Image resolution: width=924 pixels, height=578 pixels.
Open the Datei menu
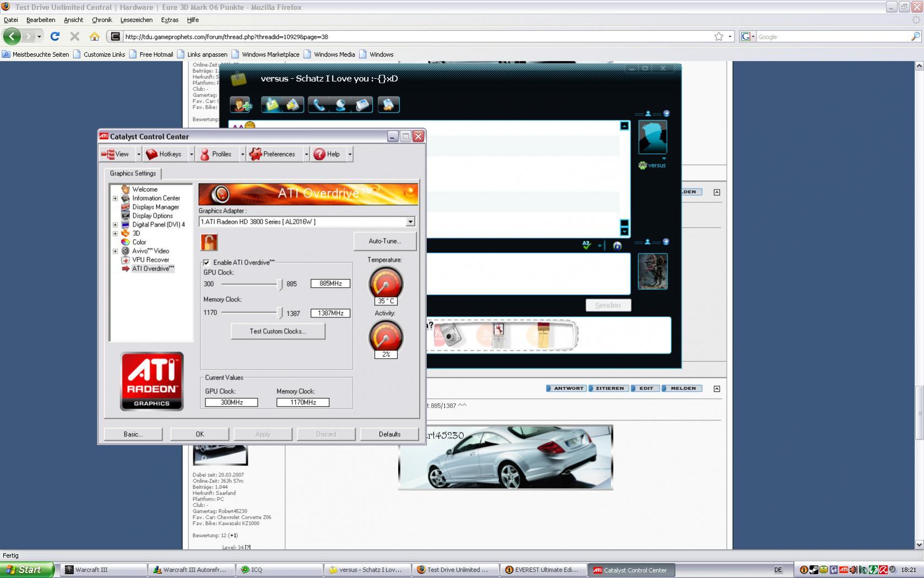11,20
